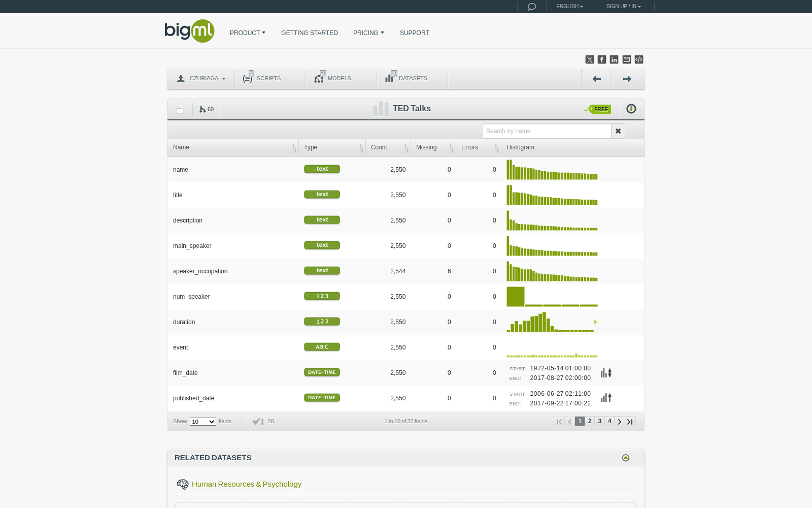Click numeric type badge for duration

[x=322, y=322]
